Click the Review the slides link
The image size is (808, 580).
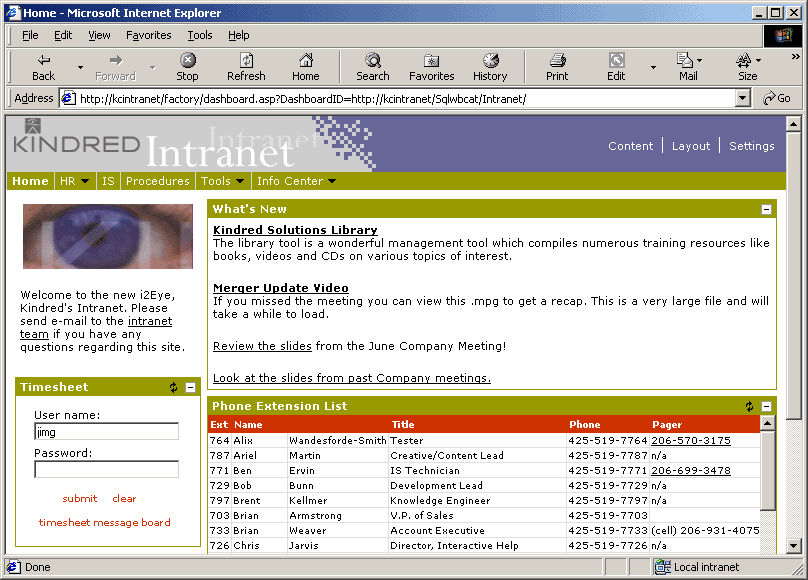pyautogui.click(x=262, y=346)
